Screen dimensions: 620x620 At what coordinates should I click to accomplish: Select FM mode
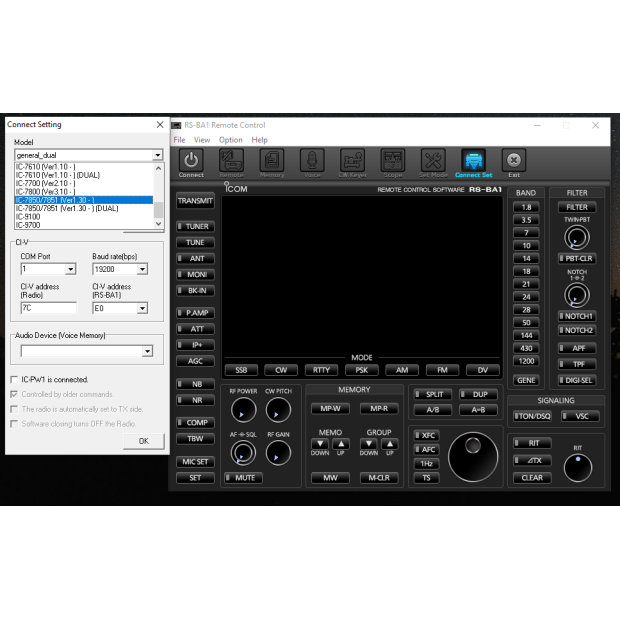click(442, 370)
